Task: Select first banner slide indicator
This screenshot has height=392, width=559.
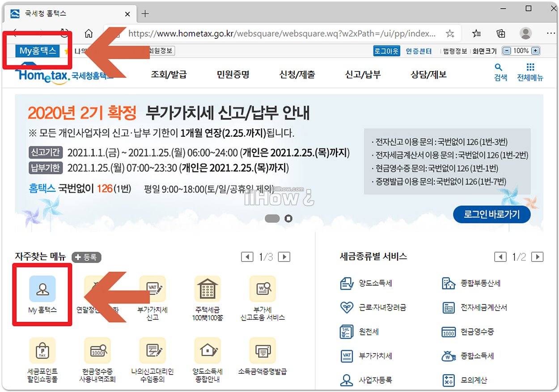Action: pos(272,219)
